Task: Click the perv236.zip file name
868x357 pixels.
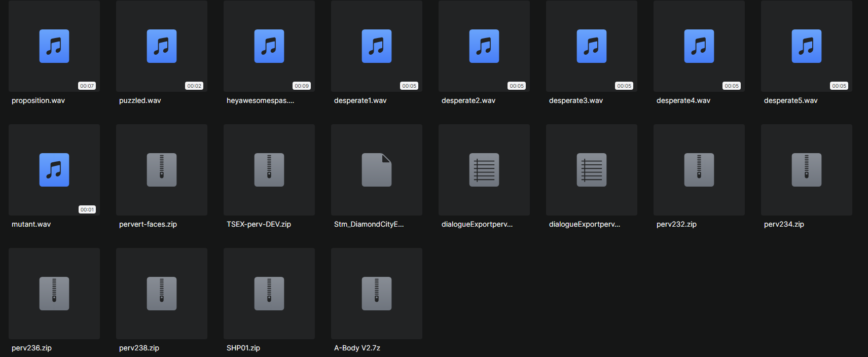Action: click(x=32, y=348)
